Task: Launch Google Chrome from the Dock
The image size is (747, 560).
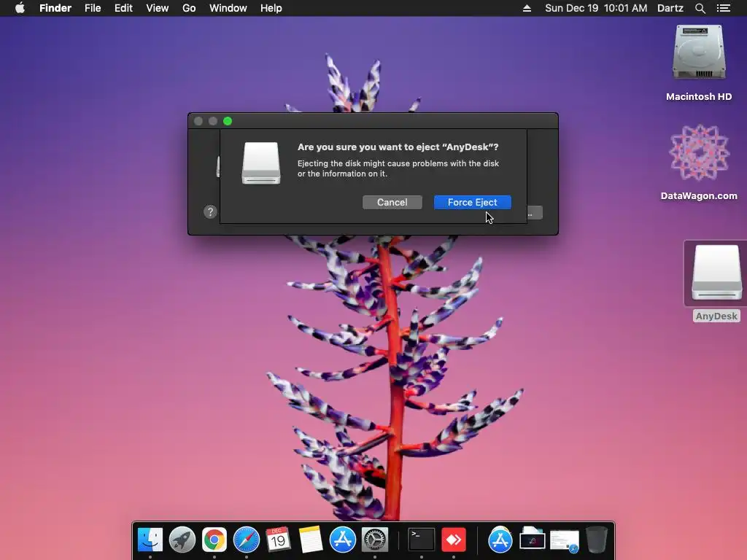Action: point(214,540)
